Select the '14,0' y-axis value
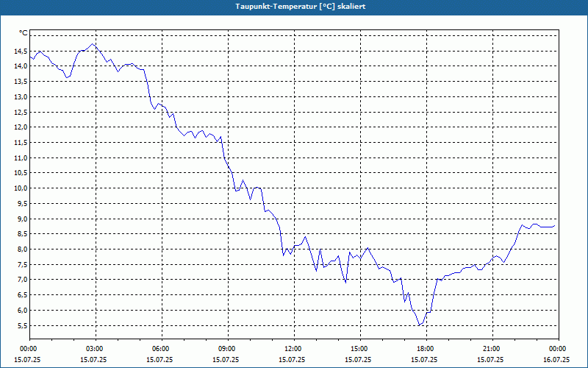The width and height of the screenshot is (588, 368). [x=21, y=66]
